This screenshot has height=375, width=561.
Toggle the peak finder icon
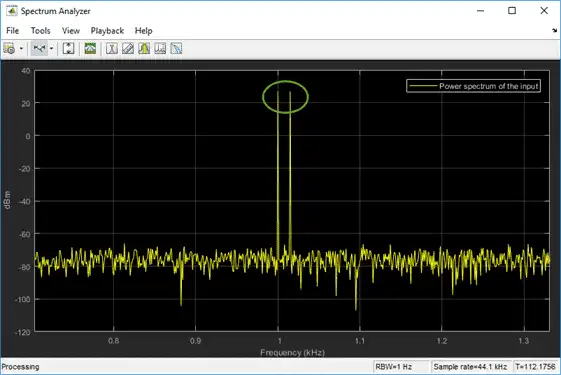click(x=144, y=48)
